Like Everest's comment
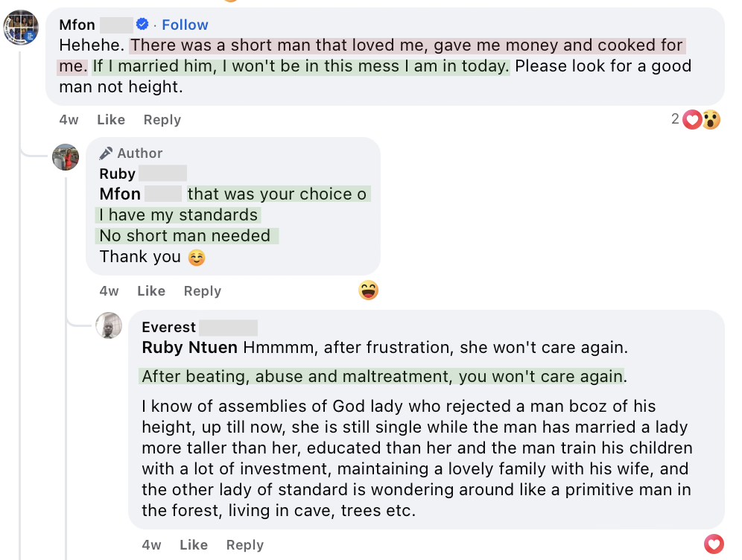Viewport: 742px width, 560px height. tap(193, 544)
